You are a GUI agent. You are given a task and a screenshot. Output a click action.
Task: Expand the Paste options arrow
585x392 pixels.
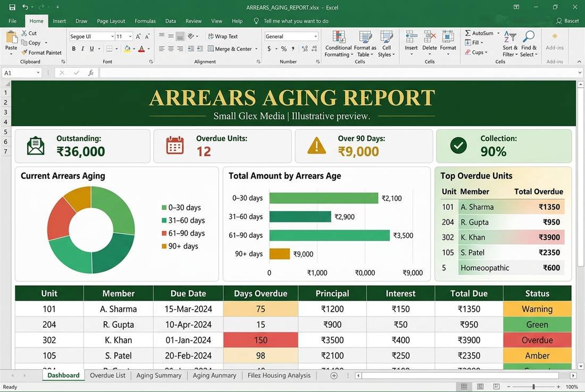pyautogui.click(x=11, y=54)
